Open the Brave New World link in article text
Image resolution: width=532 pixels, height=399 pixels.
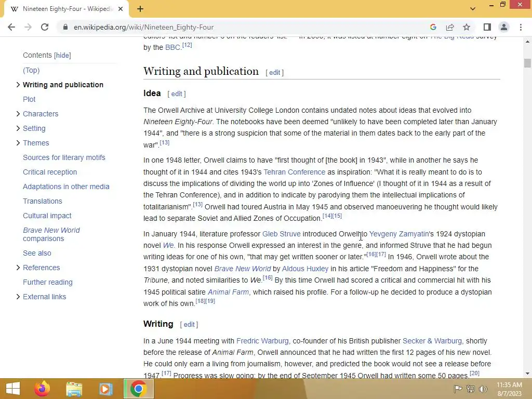tap(243, 269)
